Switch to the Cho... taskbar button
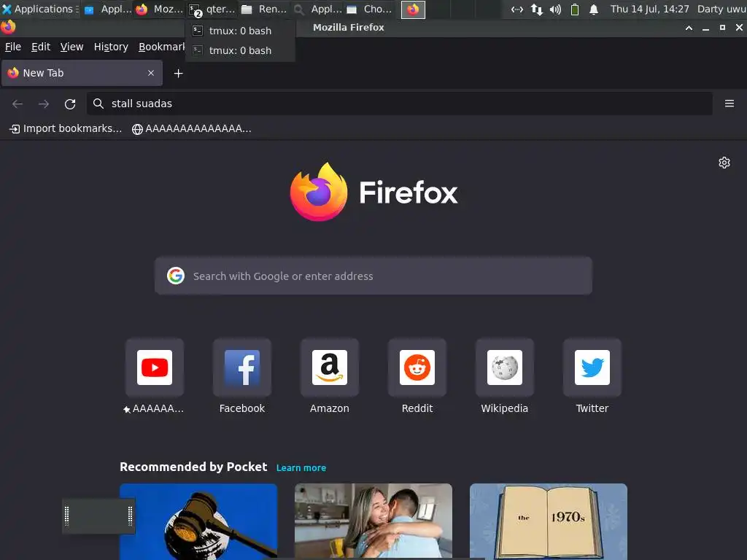 (x=370, y=9)
